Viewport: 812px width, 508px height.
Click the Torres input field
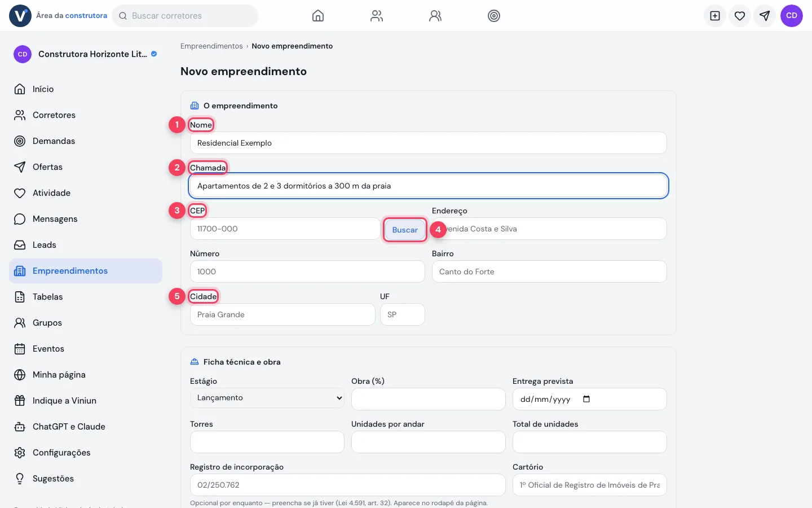[x=267, y=442]
